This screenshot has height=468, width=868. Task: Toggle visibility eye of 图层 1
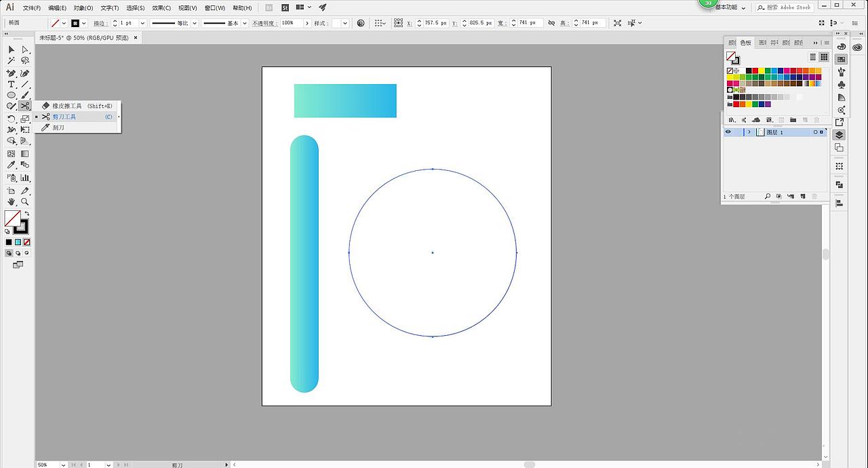pos(728,132)
